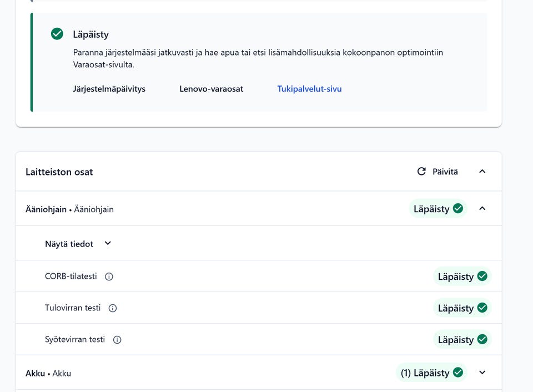The image size is (533, 392).
Task: Open Järjestelmäpäivitys
Action: pos(109,89)
